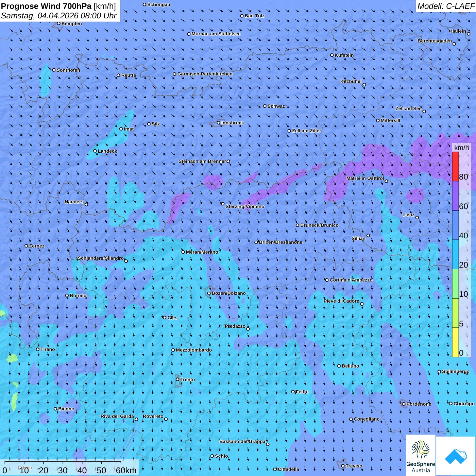
Task: Click the green 10-20 km/h legend band
Action: pyautogui.click(x=455, y=284)
